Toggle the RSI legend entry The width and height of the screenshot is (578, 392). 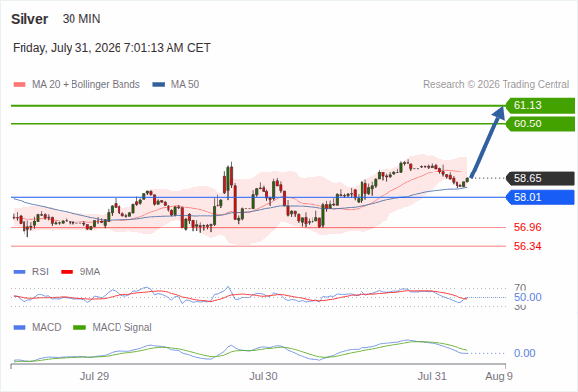click(x=31, y=272)
